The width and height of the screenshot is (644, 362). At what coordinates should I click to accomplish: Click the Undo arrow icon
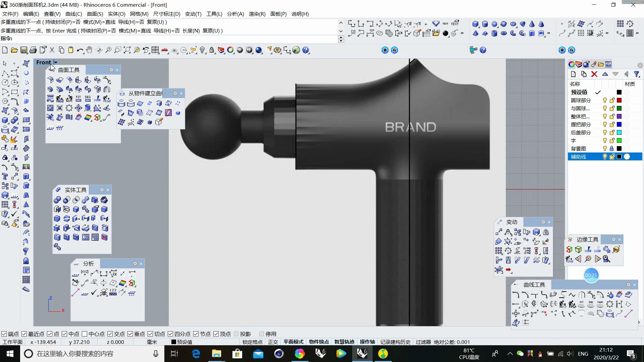[x=80, y=50]
